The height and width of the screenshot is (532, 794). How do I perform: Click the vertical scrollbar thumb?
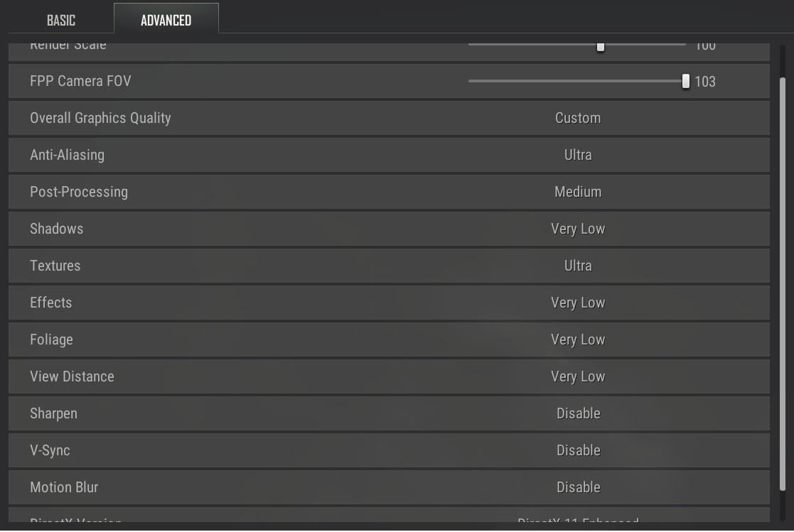coord(783,284)
